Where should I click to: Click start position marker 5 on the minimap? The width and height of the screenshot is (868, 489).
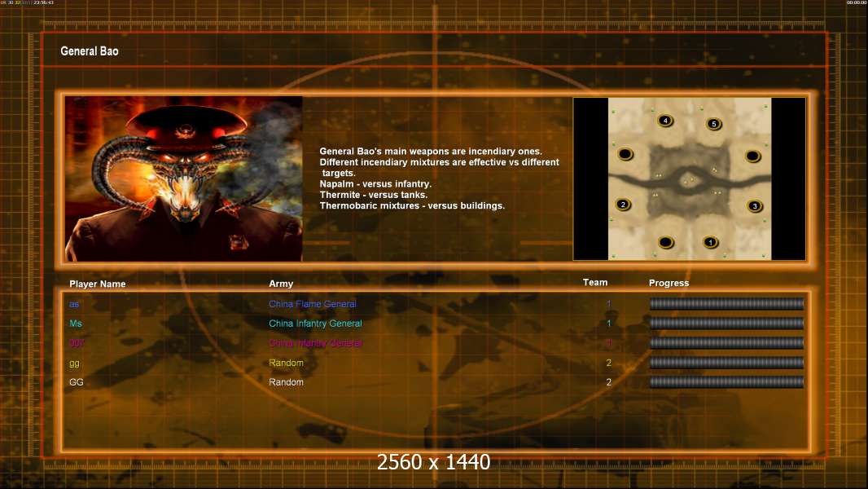click(713, 124)
